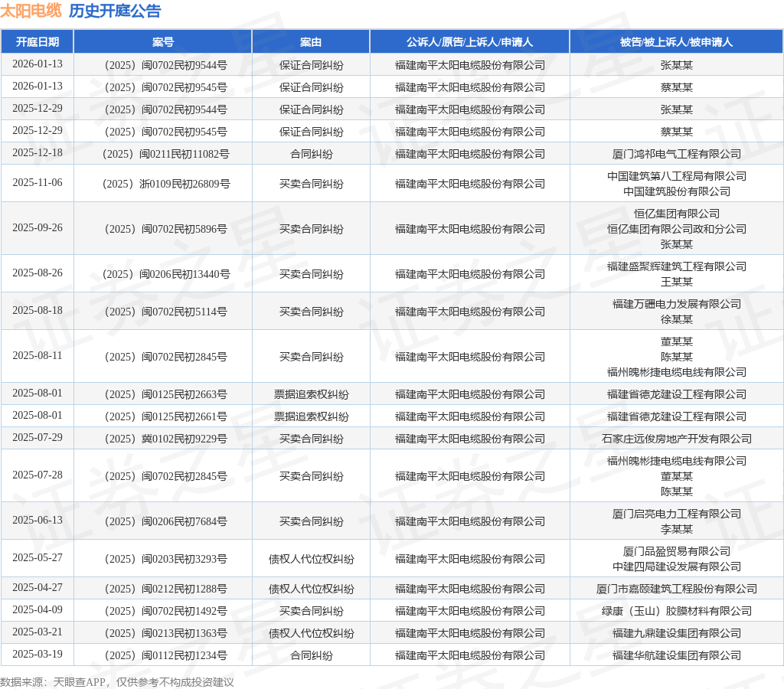Select case number 闽0212民初1288号
The width and height of the screenshot is (784, 689).
[x=166, y=589]
